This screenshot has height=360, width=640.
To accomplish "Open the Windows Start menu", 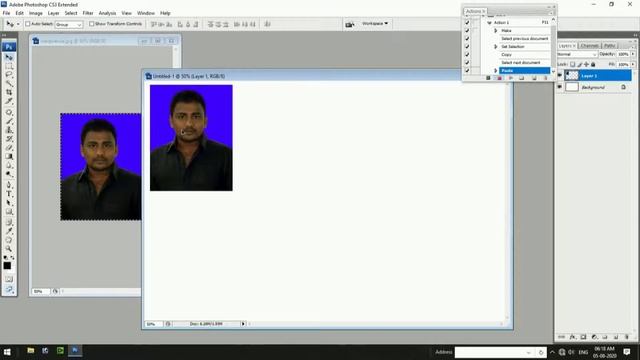I will pyautogui.click(x=7, y=352).
